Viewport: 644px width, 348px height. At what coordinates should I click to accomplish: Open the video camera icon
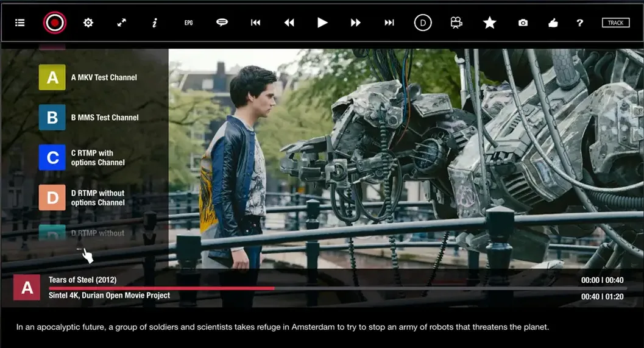point(456,23)
